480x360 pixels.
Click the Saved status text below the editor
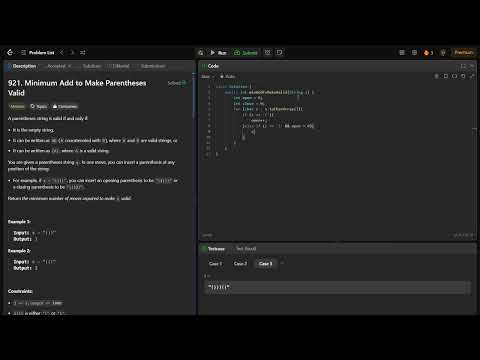point(207,235)
